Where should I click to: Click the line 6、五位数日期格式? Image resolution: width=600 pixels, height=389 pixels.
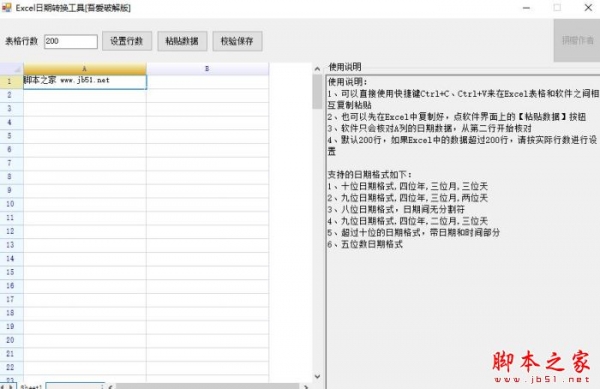365,244
